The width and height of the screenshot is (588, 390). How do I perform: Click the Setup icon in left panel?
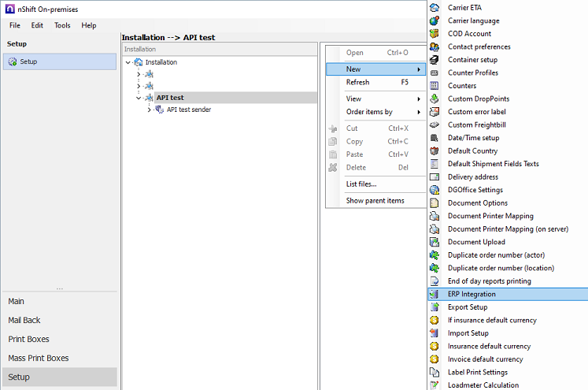(13, 61)
